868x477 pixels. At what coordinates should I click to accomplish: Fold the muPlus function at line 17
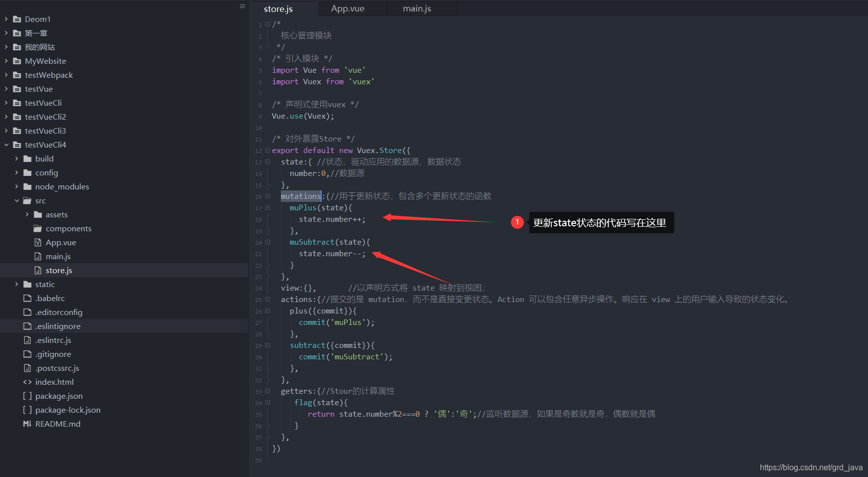click(x=267, y=207)
